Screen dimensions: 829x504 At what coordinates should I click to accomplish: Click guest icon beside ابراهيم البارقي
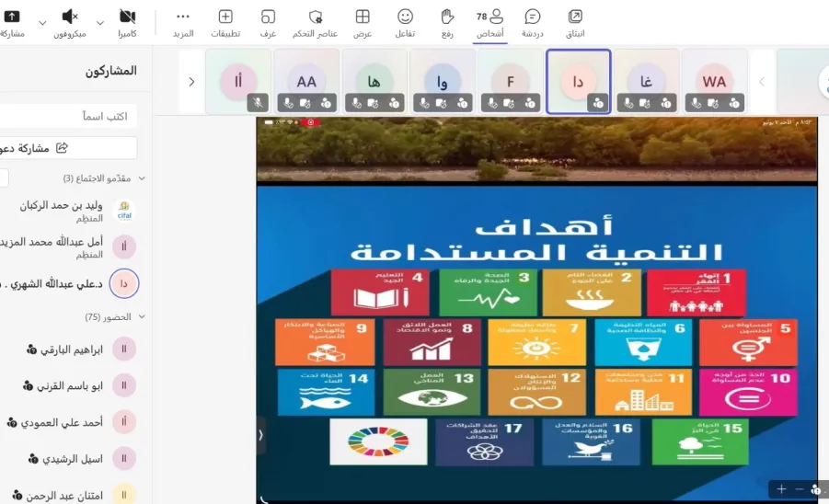point(31,349)
